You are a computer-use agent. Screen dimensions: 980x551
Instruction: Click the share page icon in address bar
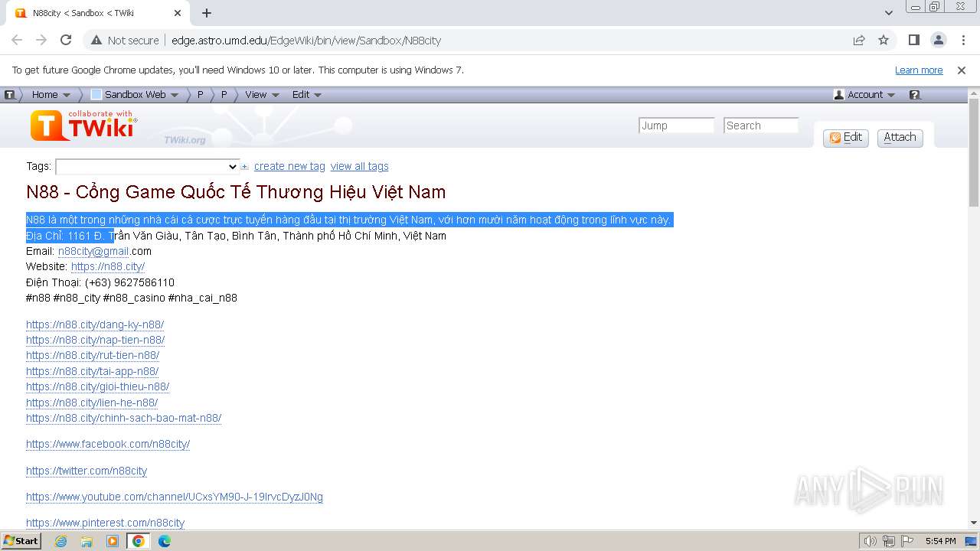coord(859,40)
